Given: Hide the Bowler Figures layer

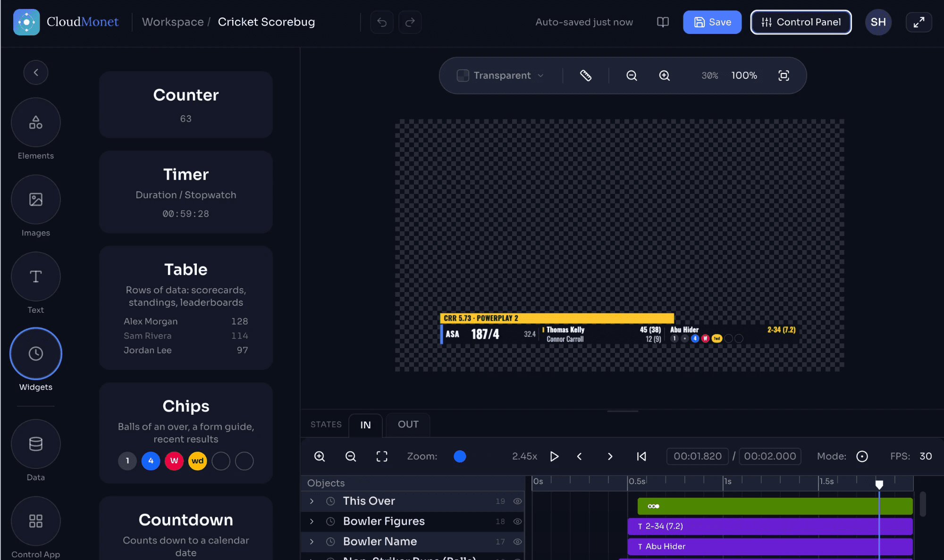Looking at the screenshot, I should pyautogui.click(x=517, y=521).
